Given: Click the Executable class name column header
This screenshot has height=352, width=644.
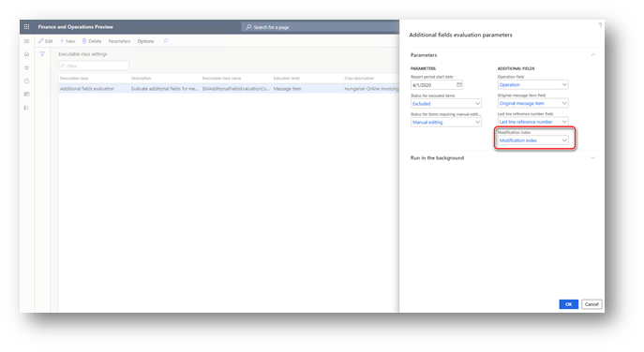Looking at the screenshot, I should click(222, 78).
